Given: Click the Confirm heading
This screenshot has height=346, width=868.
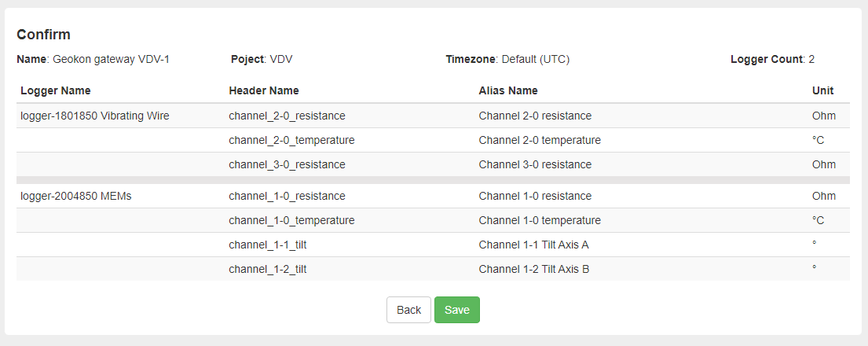Looking at the screenshot, I should point(43,35).
